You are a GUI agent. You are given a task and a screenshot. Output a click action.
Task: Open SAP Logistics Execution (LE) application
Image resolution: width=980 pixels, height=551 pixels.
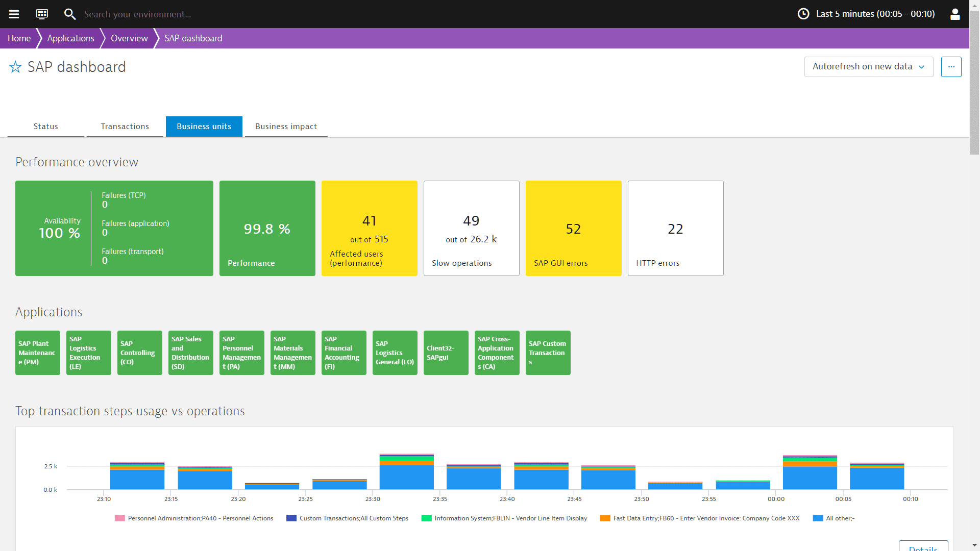pos(89,353)
